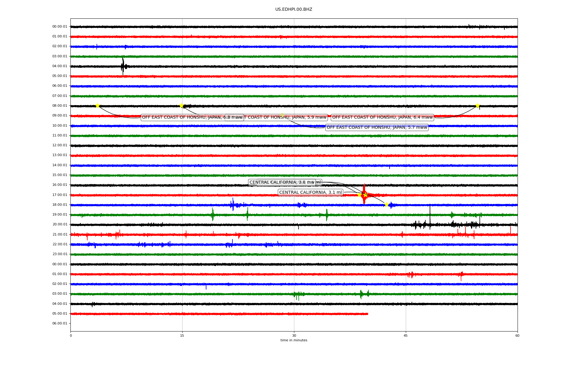Click the 'time in minutes' axis label
This screenshot has width=588, height=368.
(x=294, y=340)
